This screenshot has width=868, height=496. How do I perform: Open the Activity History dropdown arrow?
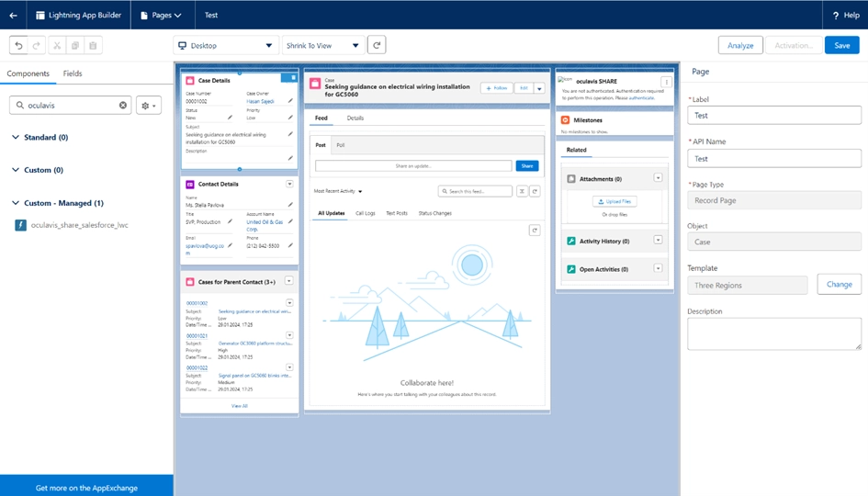(659, 240)
